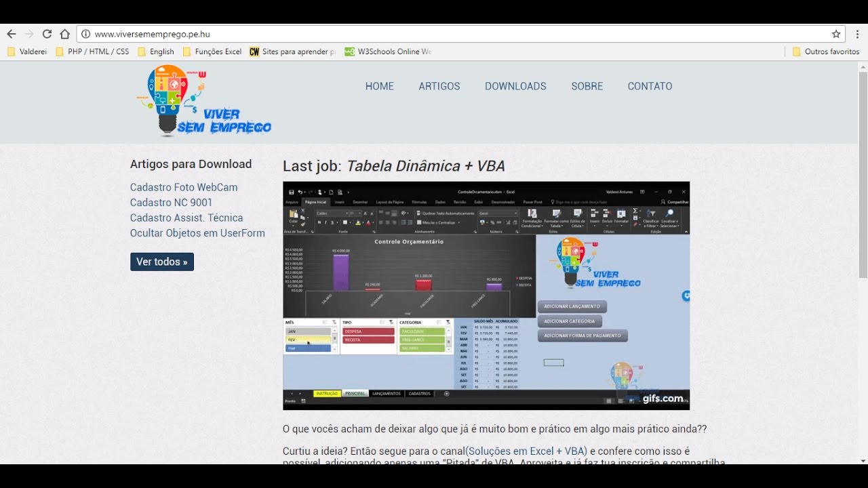Viewport: 868px width, 488px height.
Task: Click the site info icon in address bar
Action: 85,34
